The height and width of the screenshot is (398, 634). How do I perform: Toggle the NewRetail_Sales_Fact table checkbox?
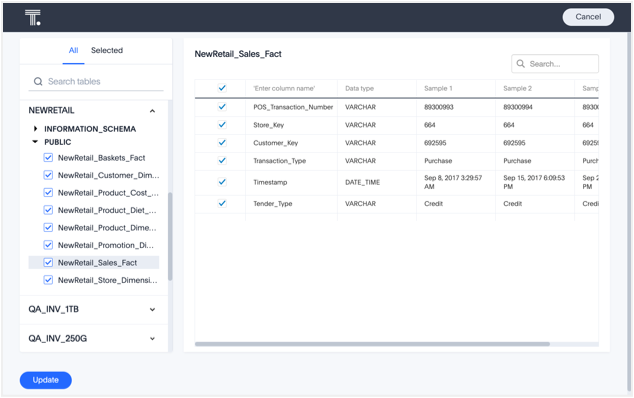point(48,263)
